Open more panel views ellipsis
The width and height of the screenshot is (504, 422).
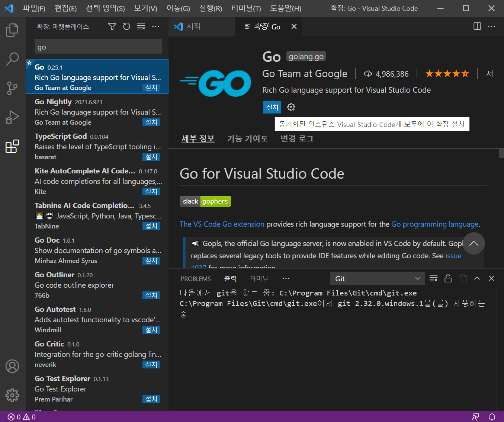coord(286,279)
